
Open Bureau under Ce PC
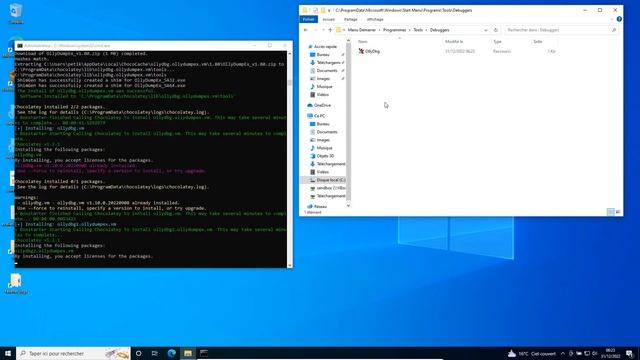[x=323, y=124]
